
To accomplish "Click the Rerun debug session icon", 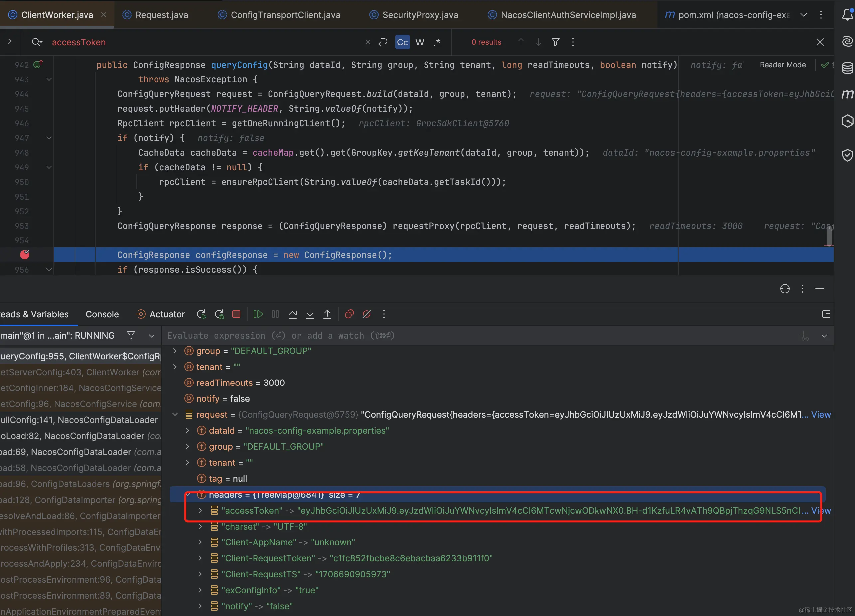I will (x=201, y=314).
